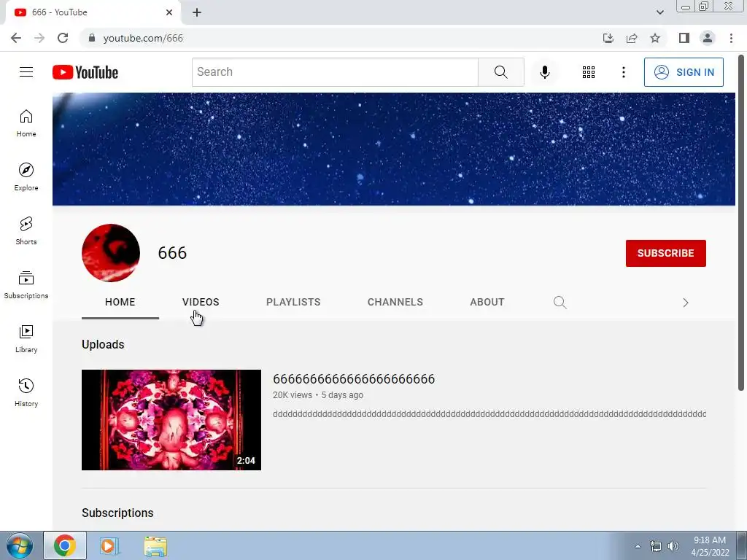
Task: Open Subscriptions in sidebar
Action: pyautogui.click(x=26, y=285)
